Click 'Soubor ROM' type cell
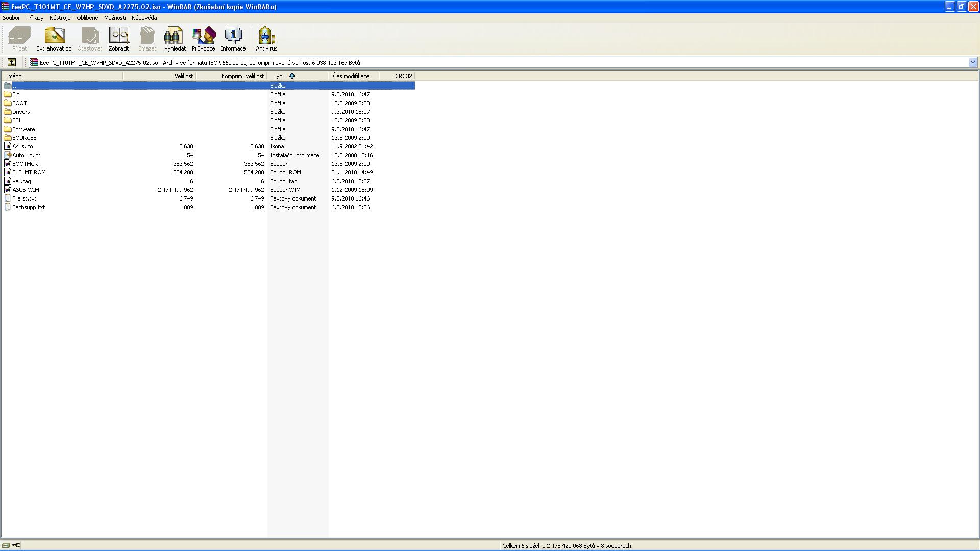Viewport: 980px width, 551px height. pos(285,172)
